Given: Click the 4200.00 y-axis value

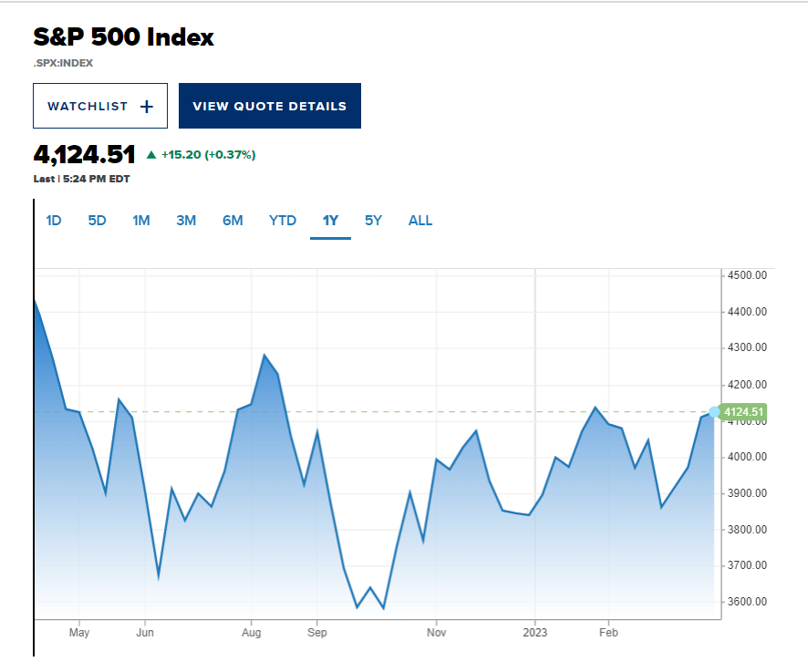Looking at the screenshot, I should point(747,385).
